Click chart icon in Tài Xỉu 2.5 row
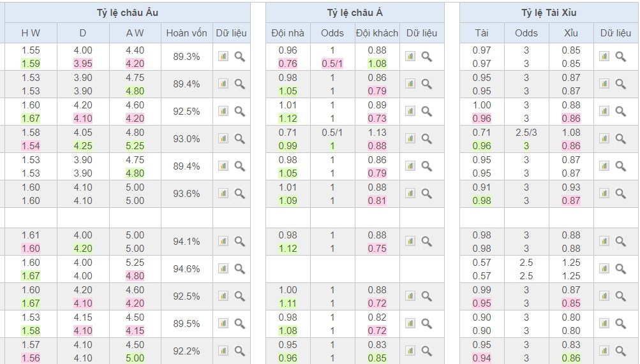 point(604,269)
